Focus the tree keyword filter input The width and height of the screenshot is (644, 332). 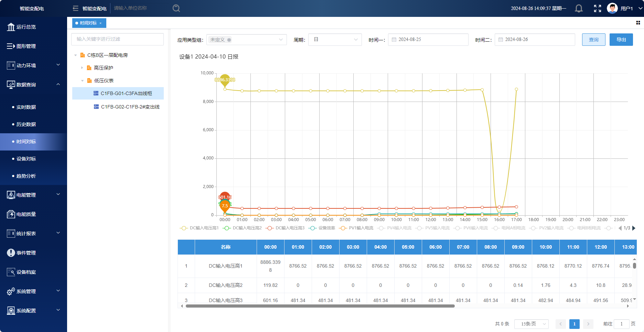pos(117,39)
